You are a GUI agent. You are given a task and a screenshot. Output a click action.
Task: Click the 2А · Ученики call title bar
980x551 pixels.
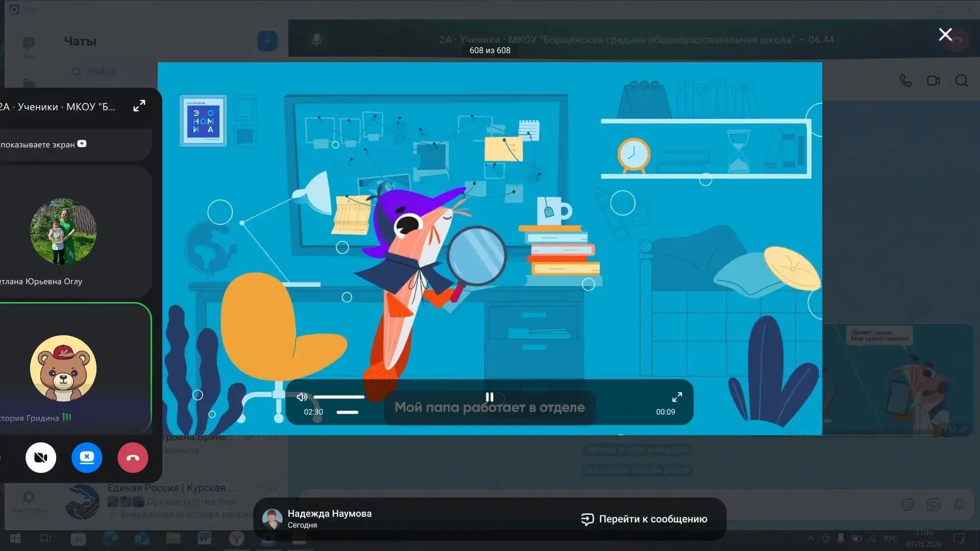(x=636, y=39)
